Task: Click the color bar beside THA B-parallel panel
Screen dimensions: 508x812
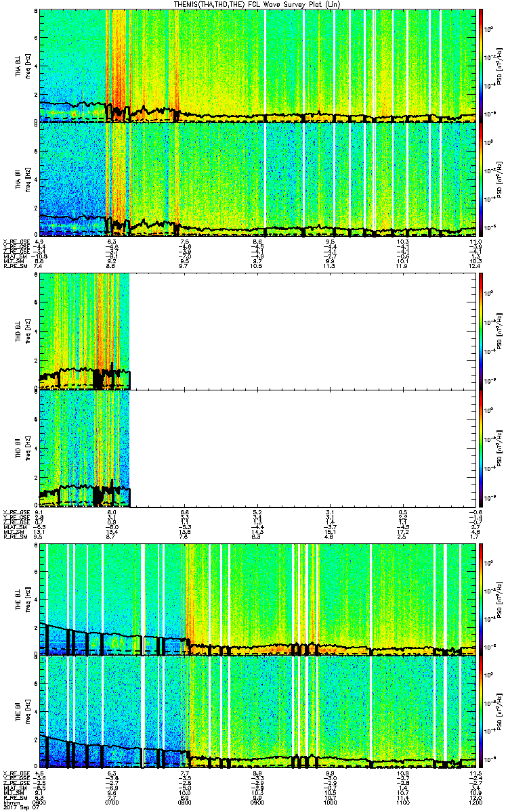Action: coord(481,180)
